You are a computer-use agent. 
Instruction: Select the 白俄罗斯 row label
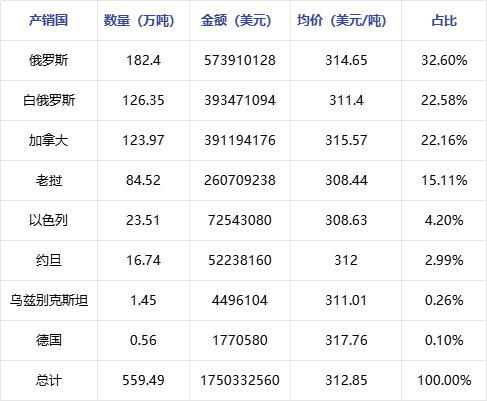tap(49, 100)
